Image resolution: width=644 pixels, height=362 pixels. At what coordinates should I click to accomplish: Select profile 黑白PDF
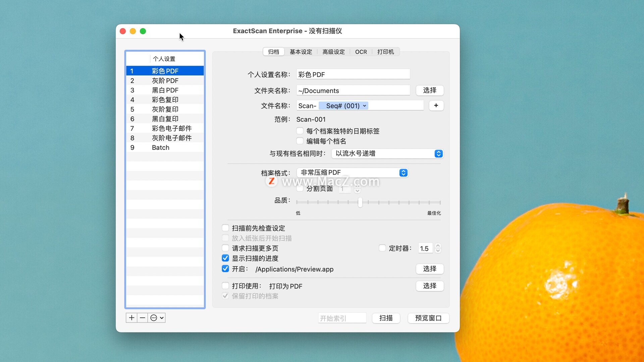165,90
